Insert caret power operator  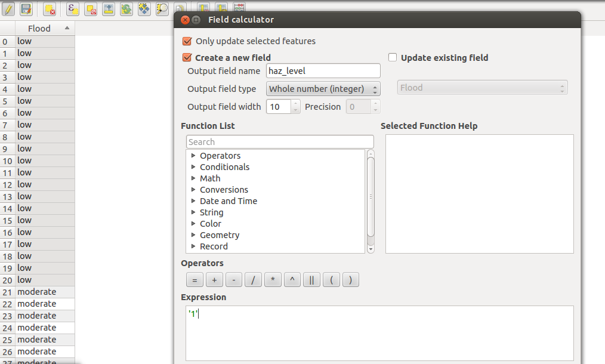click(x=292, y=280)
